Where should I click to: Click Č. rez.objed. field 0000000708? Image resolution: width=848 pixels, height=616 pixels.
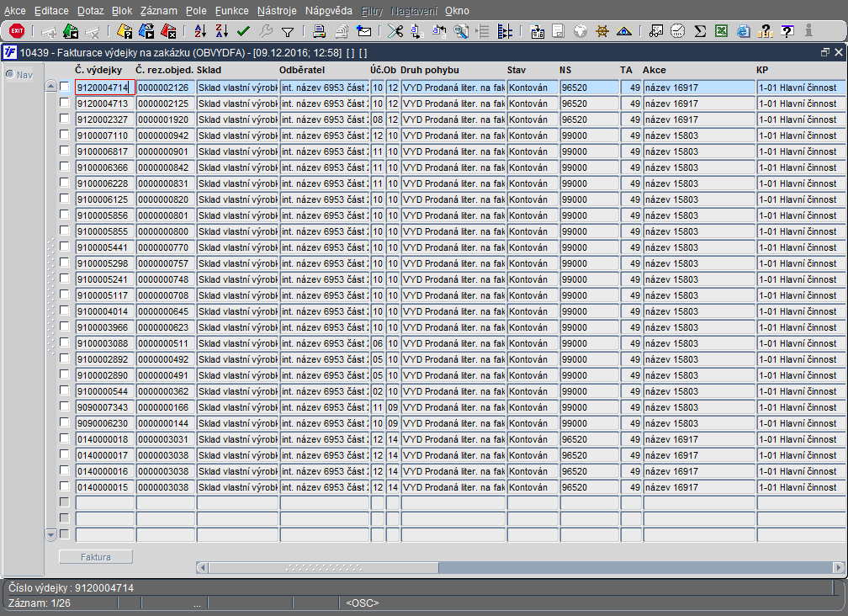(x=166, y=295)
